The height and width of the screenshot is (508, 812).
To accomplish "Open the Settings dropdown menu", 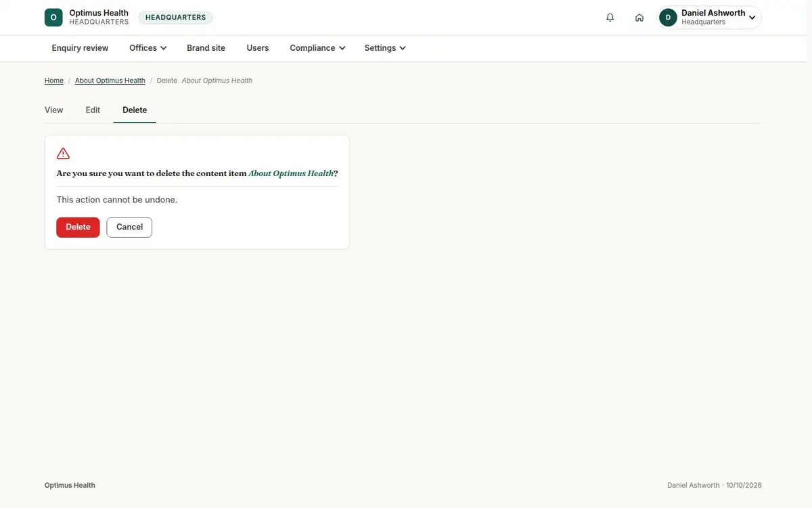I will [385, 48].
